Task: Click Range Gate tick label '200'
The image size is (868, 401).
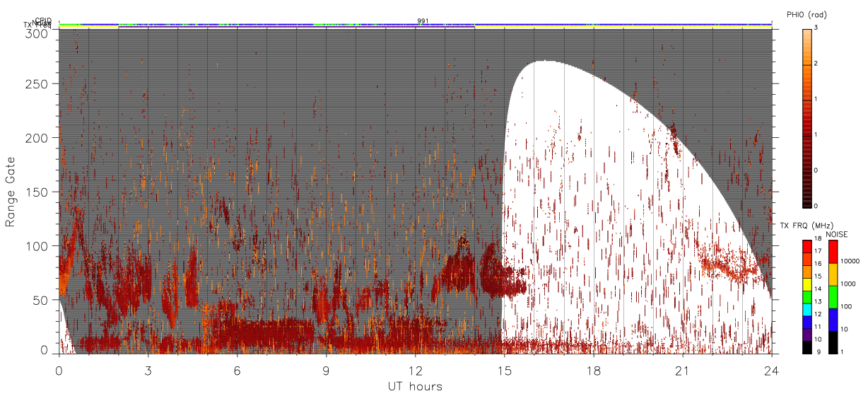Action: [x=38, y=138]
